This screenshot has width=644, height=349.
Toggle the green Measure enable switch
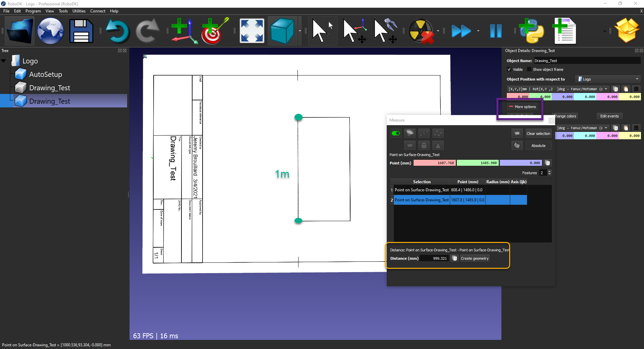[x=396, y=133]
